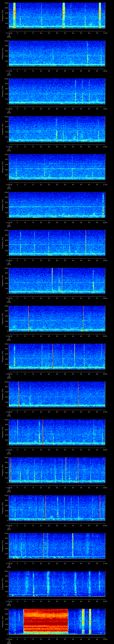Click the "19:00" end time label

point(105,109)
